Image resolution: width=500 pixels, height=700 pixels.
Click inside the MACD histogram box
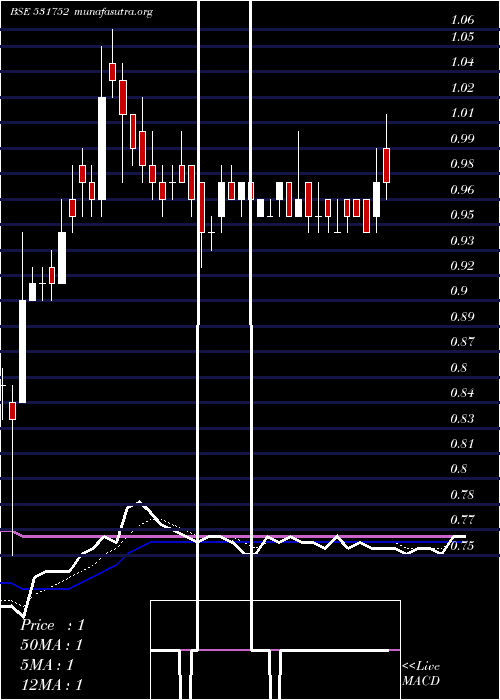tap(275, 650)
